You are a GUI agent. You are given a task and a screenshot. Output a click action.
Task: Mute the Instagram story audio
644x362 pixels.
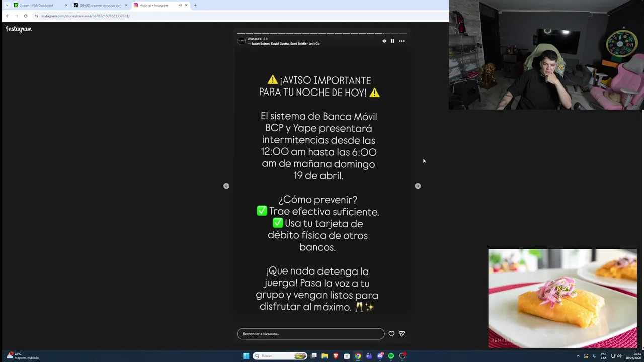384,41
